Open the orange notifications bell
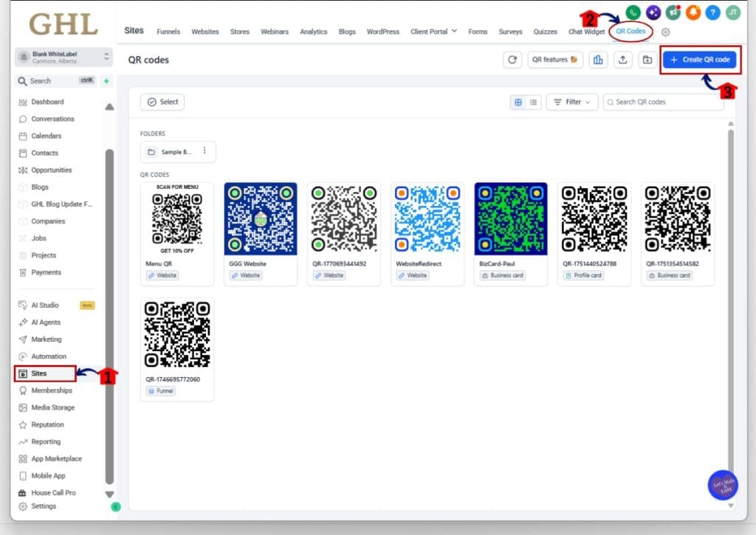The image size is (756, 535). [693, 13]
